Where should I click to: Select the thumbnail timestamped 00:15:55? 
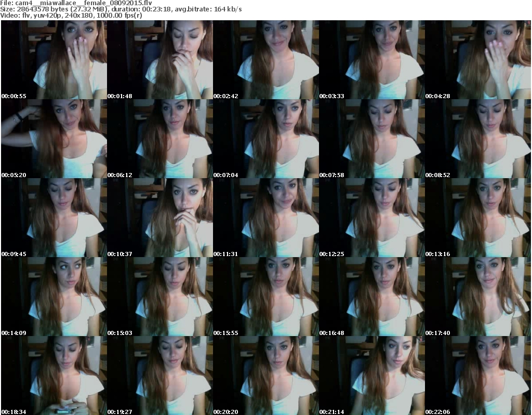(x=265, y=297)
